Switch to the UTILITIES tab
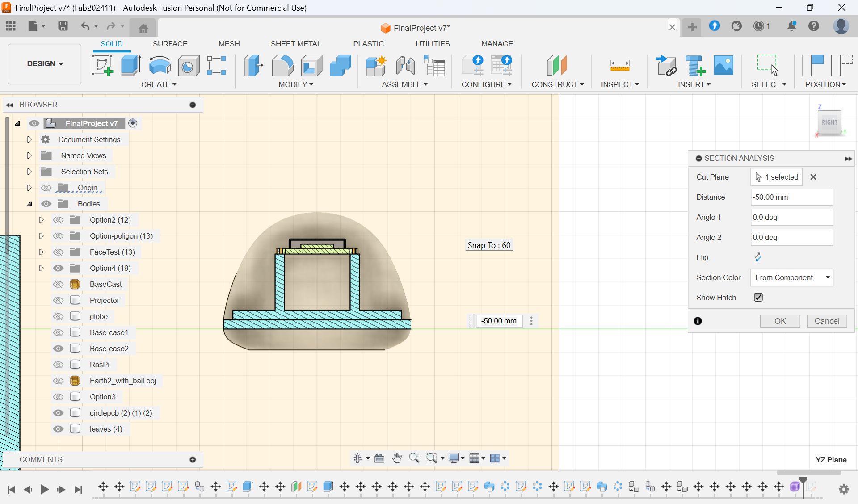 pos(433,44)
